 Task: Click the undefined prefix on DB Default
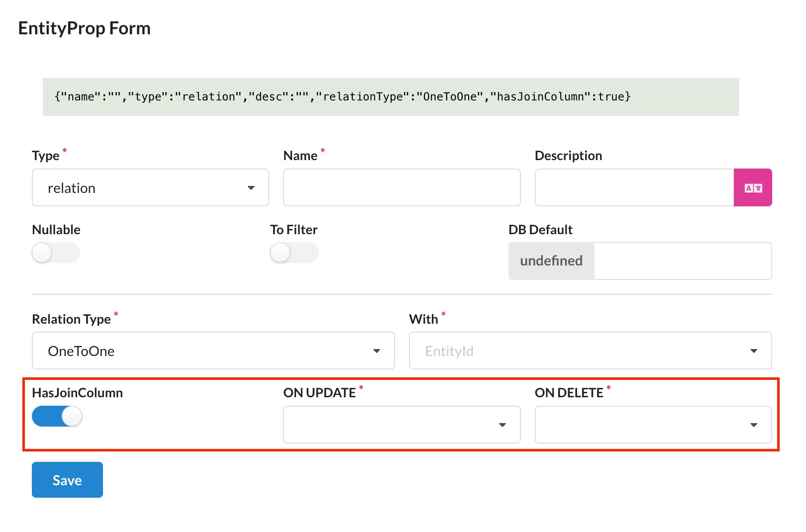(x=551, y=261)
